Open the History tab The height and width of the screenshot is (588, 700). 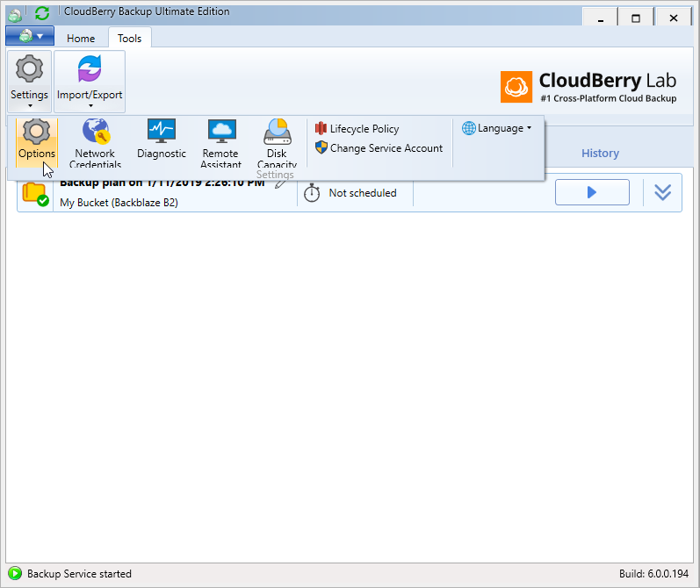coord(600,153)
